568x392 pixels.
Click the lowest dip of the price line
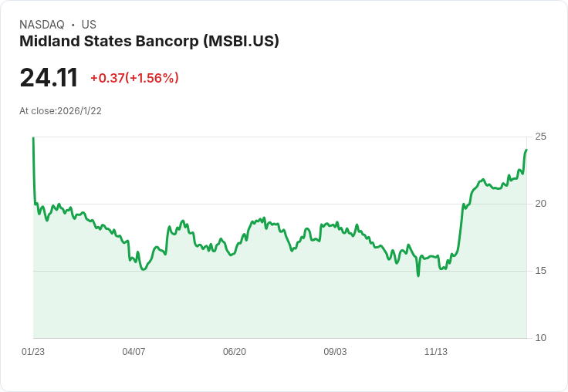(x=418, y=275)
